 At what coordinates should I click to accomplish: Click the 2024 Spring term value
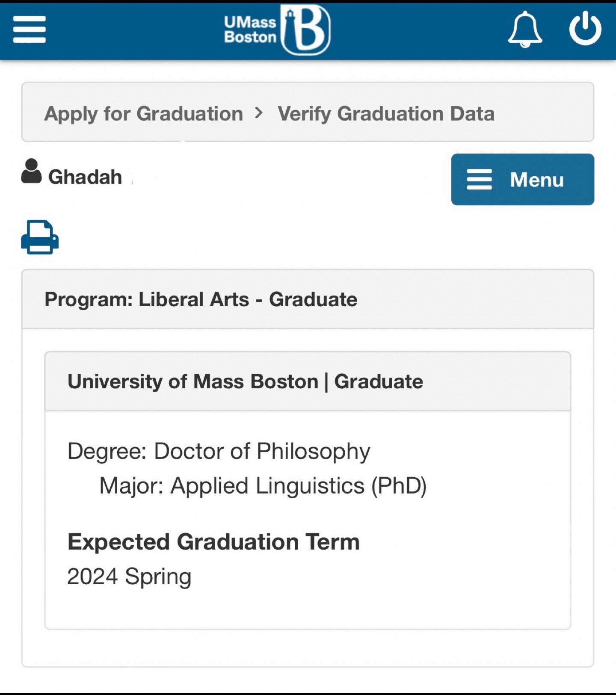[x=129, y=577]
